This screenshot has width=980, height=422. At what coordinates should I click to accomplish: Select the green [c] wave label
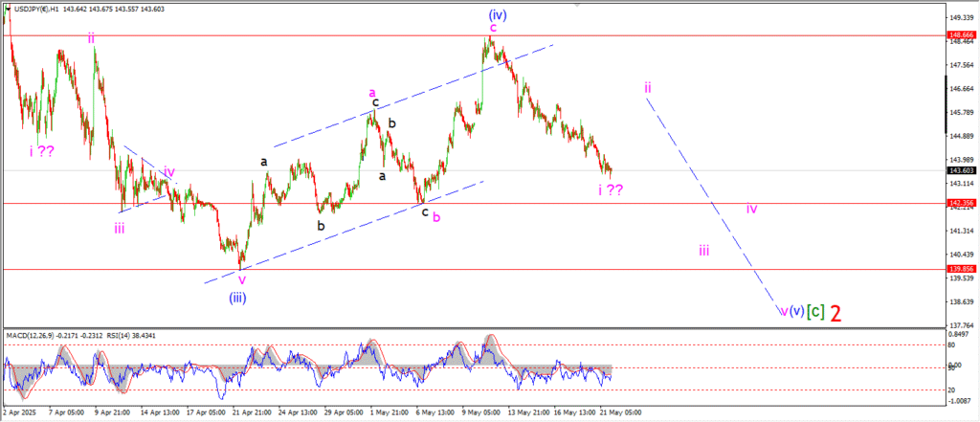(x=814, y=311)
